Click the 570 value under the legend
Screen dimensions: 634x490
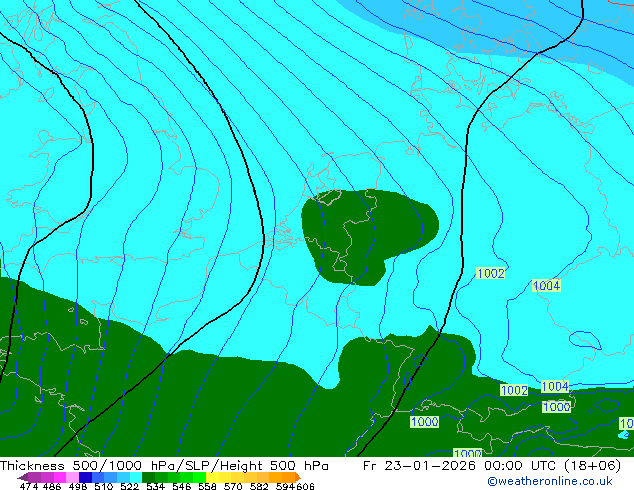click(233, 486)
